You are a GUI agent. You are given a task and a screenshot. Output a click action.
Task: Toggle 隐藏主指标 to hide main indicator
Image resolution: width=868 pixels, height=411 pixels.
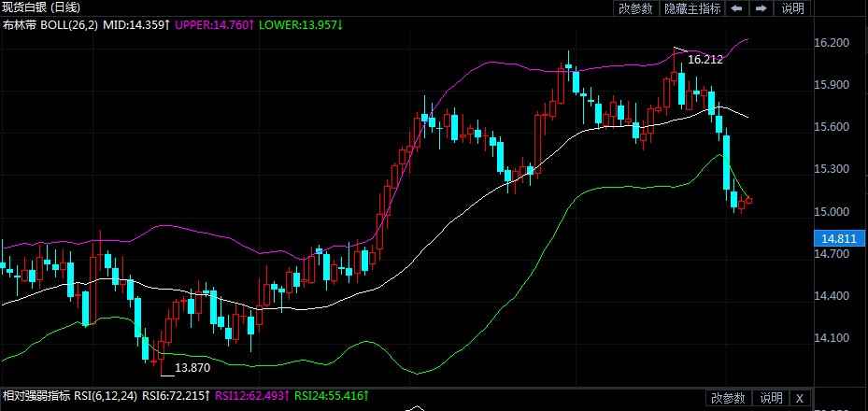coord(692,8)
